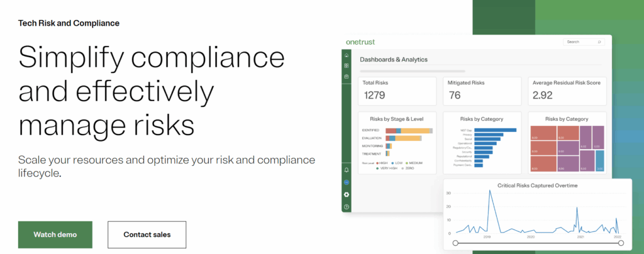Click the grid modules icon in sidebar
This screenshot has width=644, height=254.
[x=347, y=65]
